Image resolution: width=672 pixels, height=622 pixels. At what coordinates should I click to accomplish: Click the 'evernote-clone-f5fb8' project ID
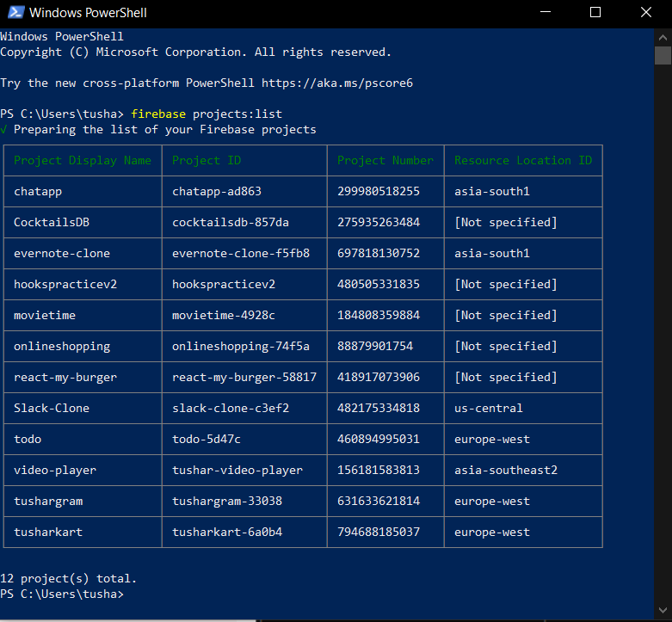point(241,253)
